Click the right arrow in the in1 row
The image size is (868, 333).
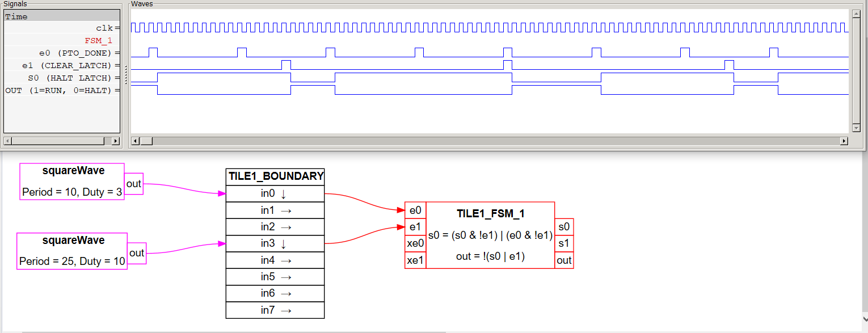tap(285, 210)
